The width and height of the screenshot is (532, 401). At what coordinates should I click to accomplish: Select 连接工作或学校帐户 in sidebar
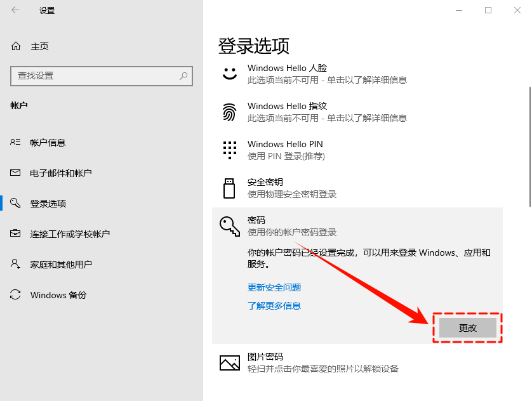(69, 233)
